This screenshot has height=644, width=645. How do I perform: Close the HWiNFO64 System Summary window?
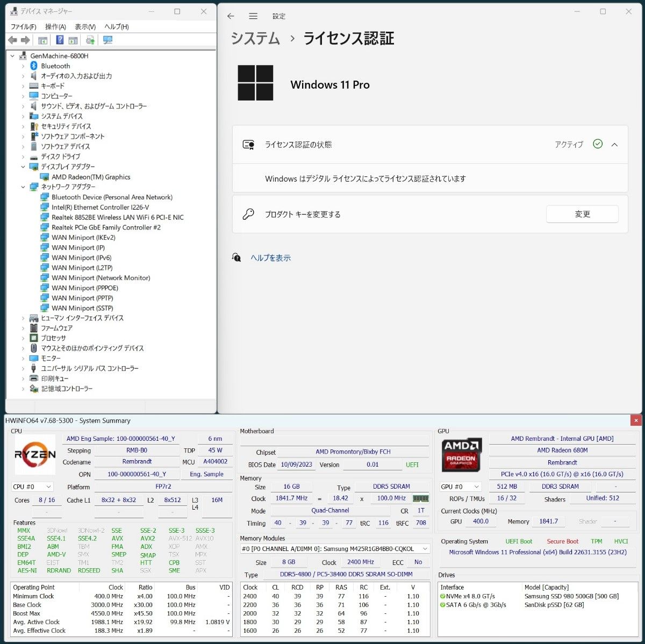click(636, 420)
